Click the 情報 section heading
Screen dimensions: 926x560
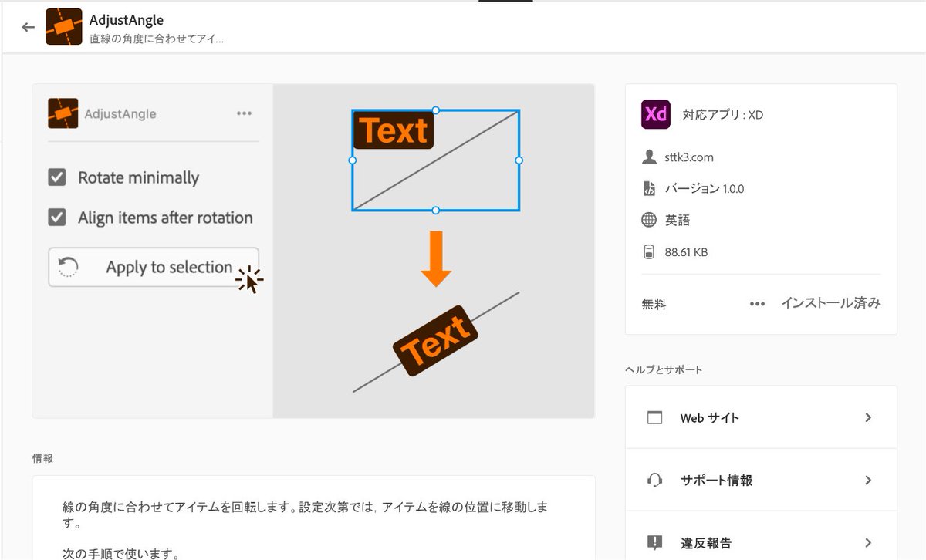point(43,458)
